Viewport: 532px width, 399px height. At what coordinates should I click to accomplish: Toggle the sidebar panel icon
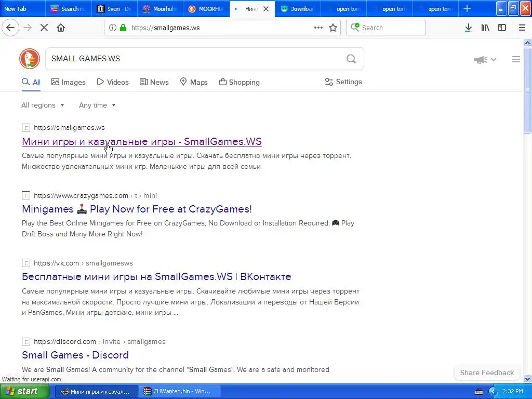pos(502,28)
